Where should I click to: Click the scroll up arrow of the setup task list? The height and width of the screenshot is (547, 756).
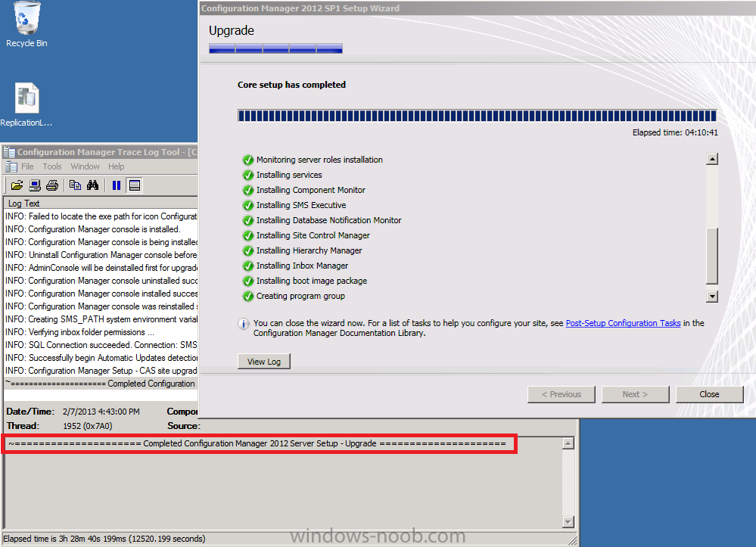[712, 159]
